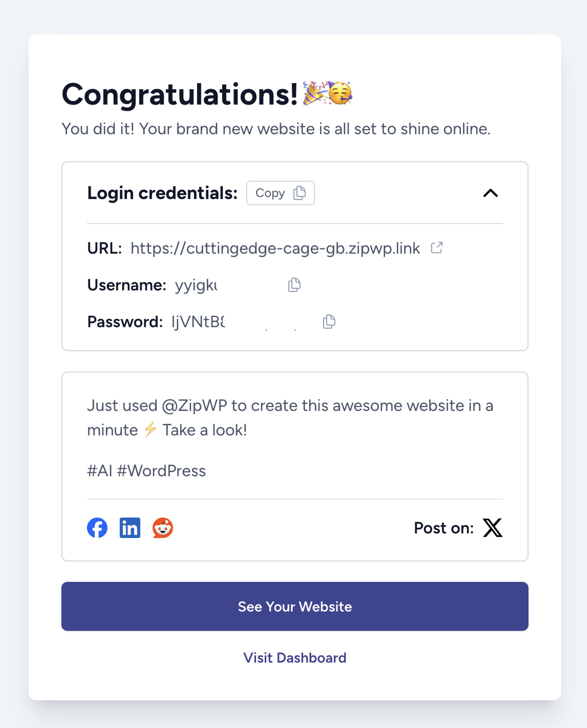Copy all login credentials

280,193
